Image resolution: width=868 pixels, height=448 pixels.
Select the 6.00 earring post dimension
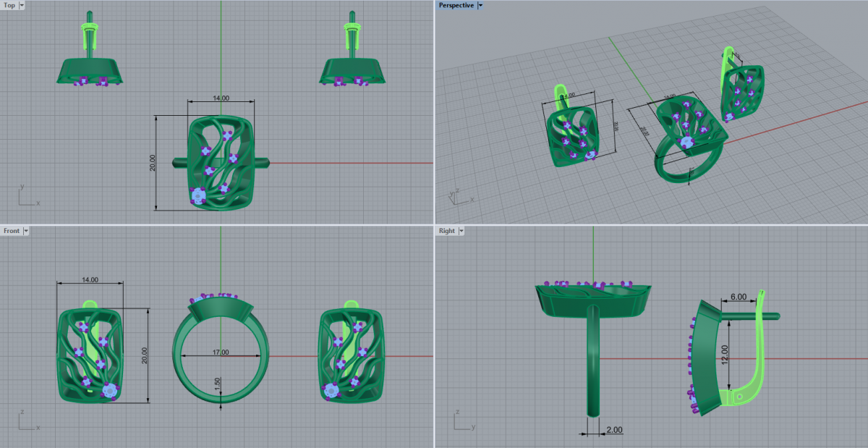(x=738, y=297)
